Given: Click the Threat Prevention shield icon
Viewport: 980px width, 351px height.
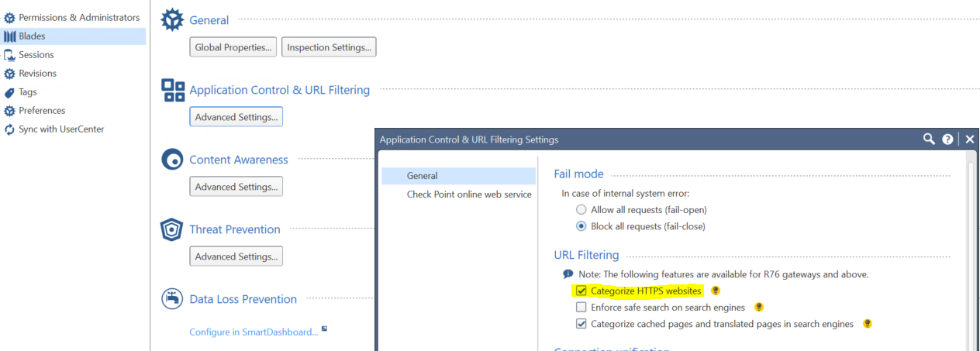Looking at the screenshot, I should coord(171,229).
